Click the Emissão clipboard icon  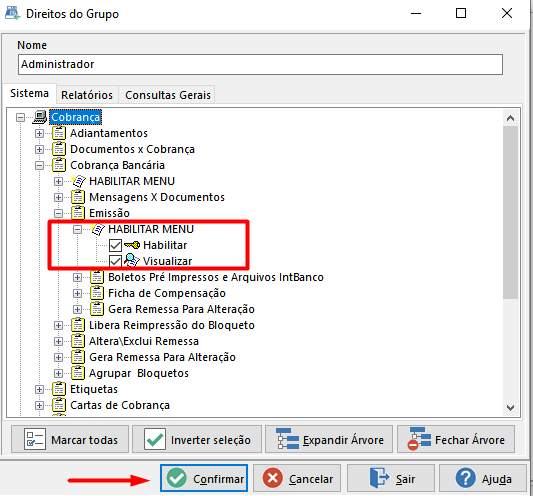tap(78, 213)
